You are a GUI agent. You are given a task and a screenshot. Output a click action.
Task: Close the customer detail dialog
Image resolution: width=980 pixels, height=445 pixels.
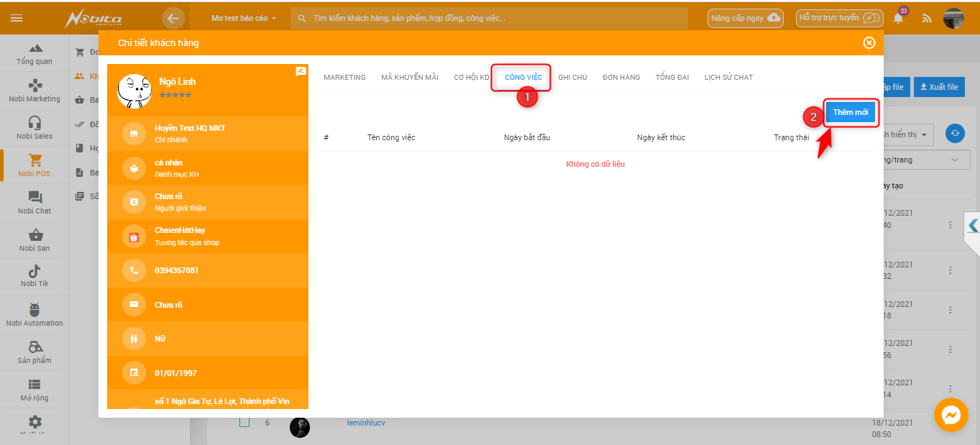[x=869, y=43]
